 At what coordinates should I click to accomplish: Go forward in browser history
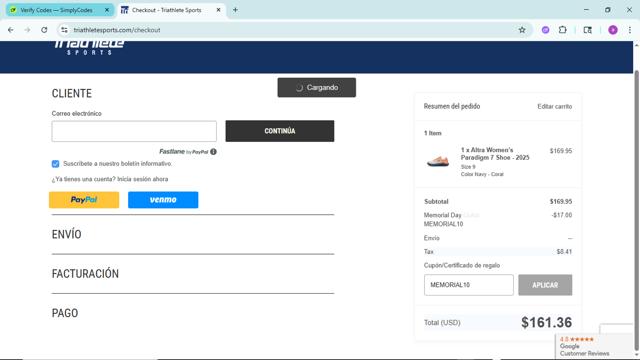click(x=27, y=30)
